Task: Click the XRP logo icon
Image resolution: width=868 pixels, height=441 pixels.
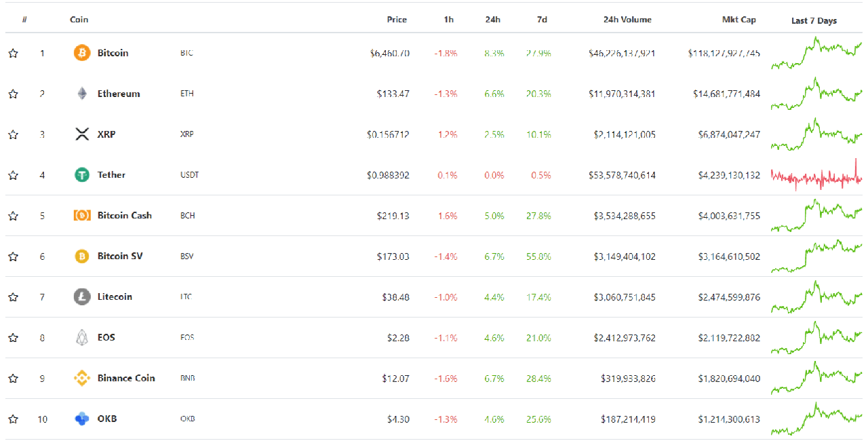Action: 81,134
